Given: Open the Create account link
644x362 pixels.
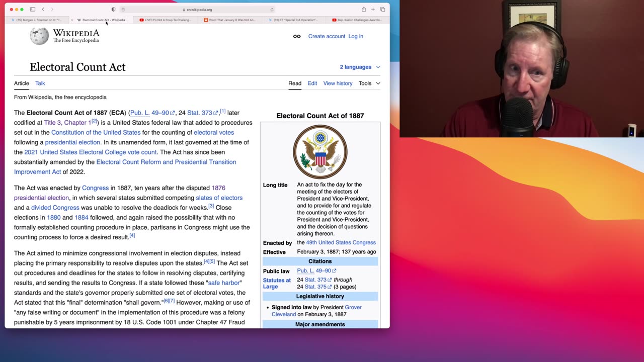Looking at the screenshot, I should [x=327, y=36].
